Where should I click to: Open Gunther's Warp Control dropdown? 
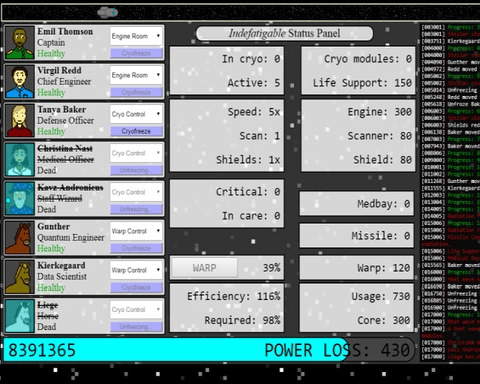pyautogui.click(x=136, y=231)
